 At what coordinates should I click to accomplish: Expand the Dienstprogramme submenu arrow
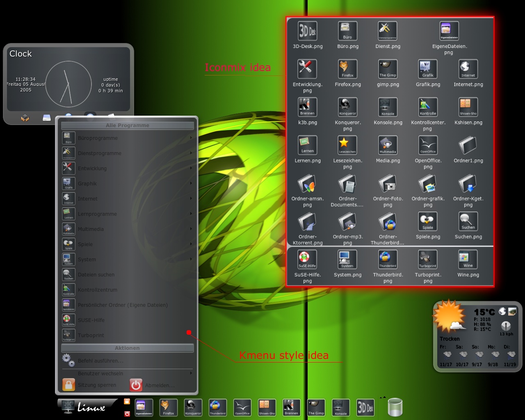(191, 153)
